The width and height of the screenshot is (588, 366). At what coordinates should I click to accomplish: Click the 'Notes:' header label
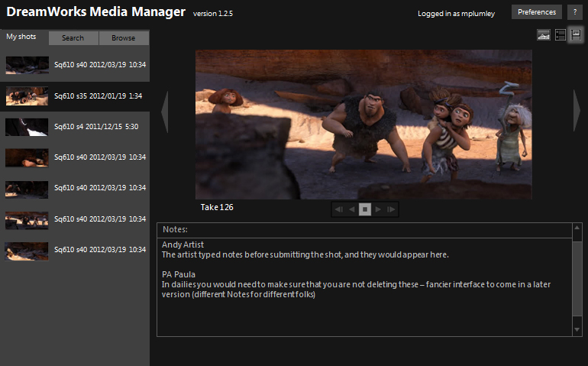click(175, 229)
